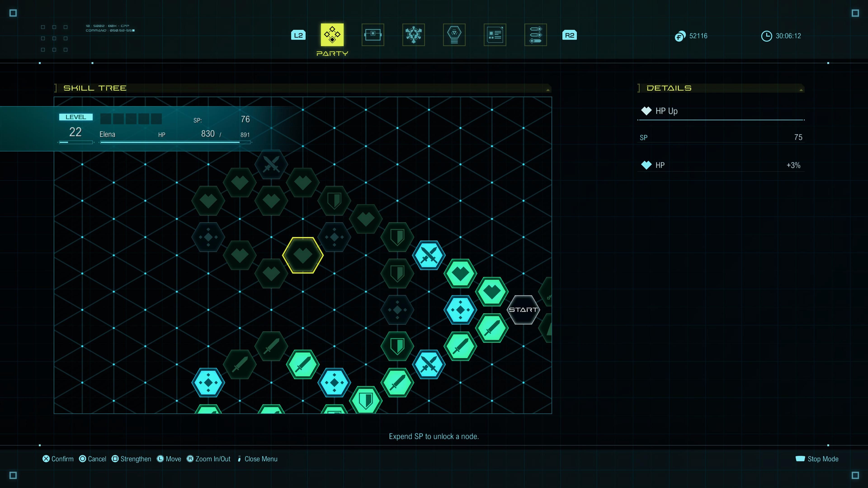The height and width of the screenshot is (488, 868).
Task: Click the currency amount 52116
Action: [x=698, y=36]
